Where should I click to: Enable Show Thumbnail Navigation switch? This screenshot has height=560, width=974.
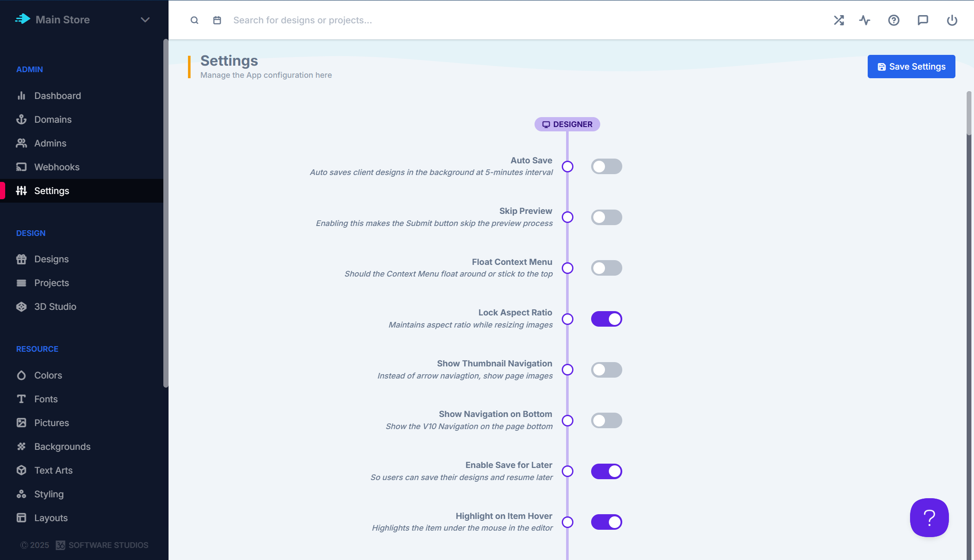tap(606, 370)
